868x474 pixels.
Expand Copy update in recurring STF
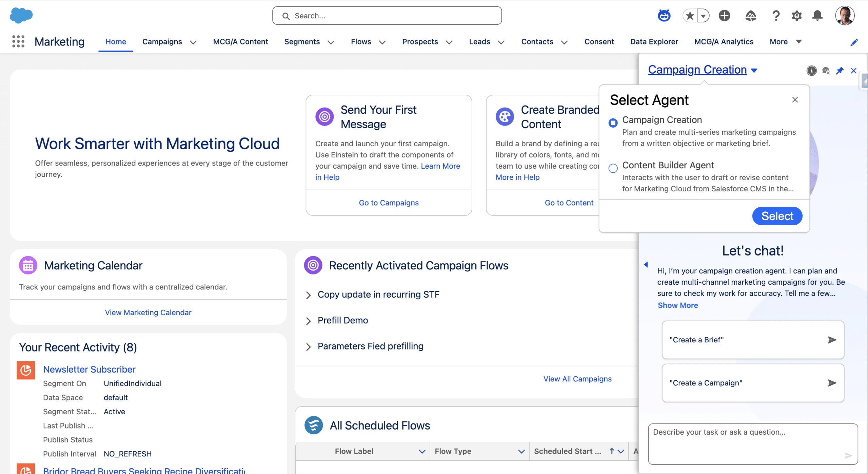pyautogui.click(x=308, y=295)
